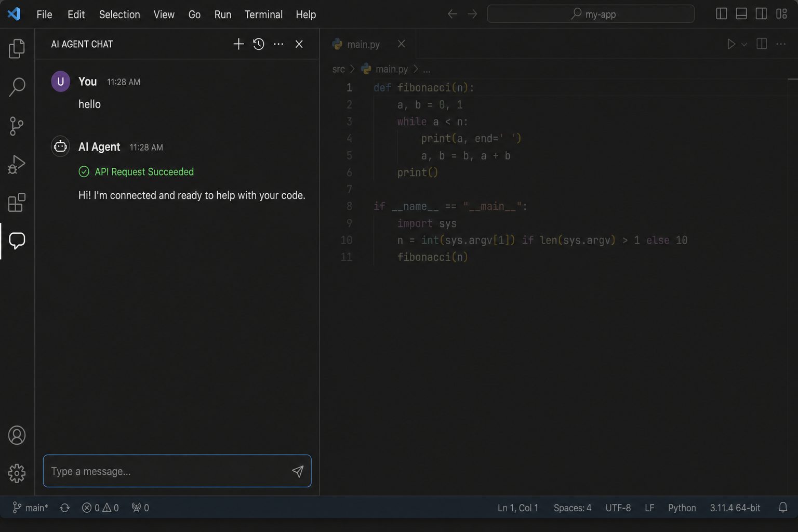
Task: Close the AI Agent Chat panel
Action: pos(299,44)
